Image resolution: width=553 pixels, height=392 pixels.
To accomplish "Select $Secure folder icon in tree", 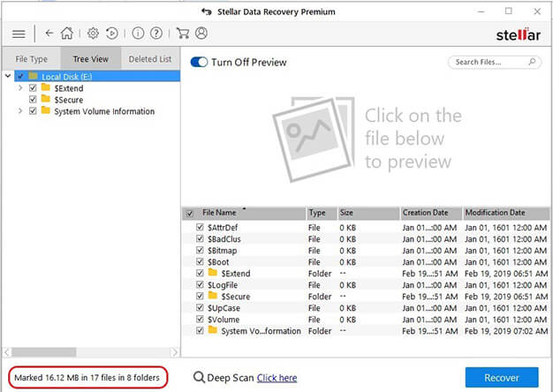I will point(46,99).
